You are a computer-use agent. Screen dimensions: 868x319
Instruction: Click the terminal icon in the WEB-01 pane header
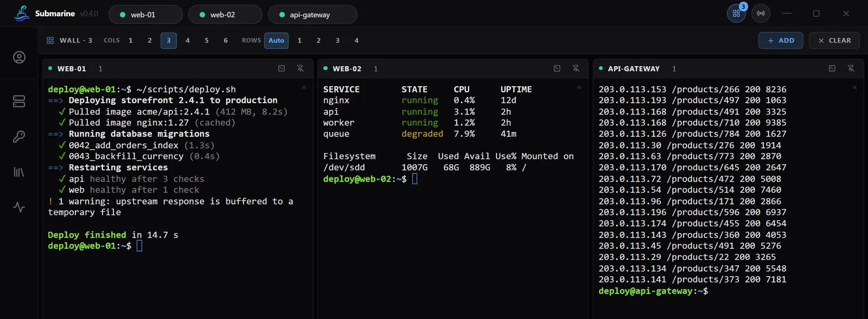point(282,68)
